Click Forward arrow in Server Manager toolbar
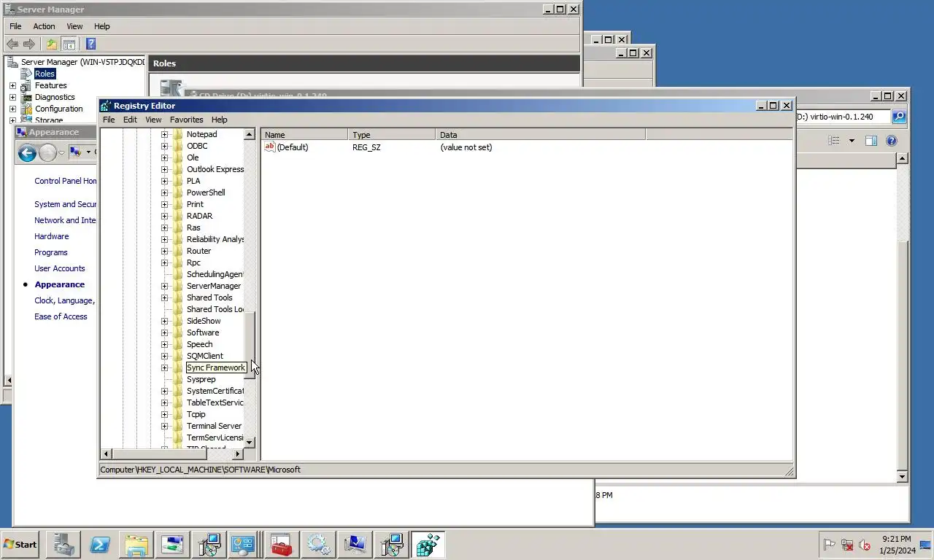The image size is (934, 560). (x=29, y=44)
